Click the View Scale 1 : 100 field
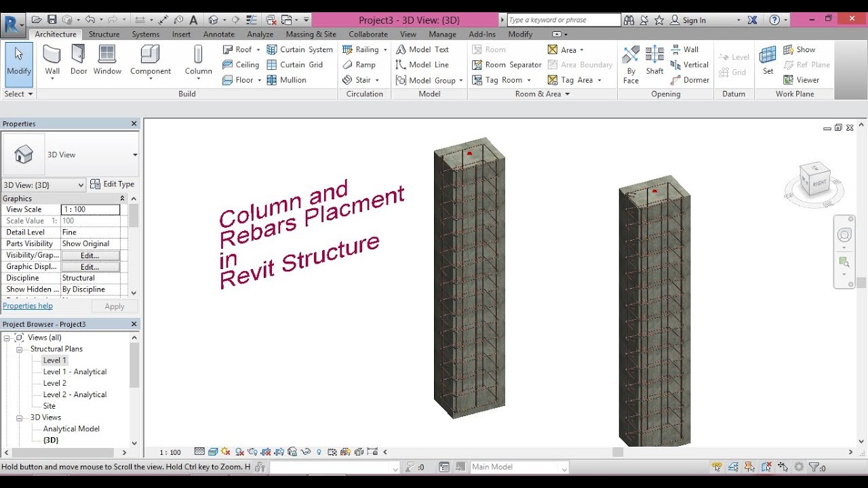This screenshot has height=488, width=868. (x=90, y=210)
